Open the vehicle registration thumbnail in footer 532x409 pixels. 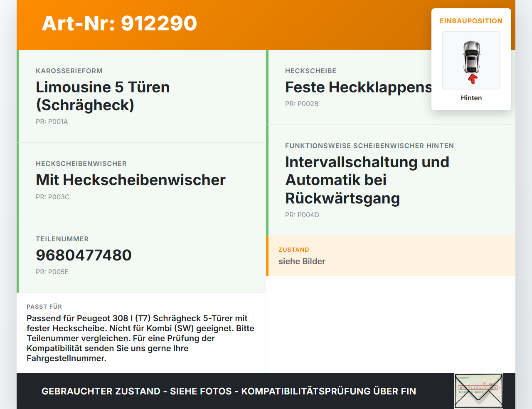478,391
